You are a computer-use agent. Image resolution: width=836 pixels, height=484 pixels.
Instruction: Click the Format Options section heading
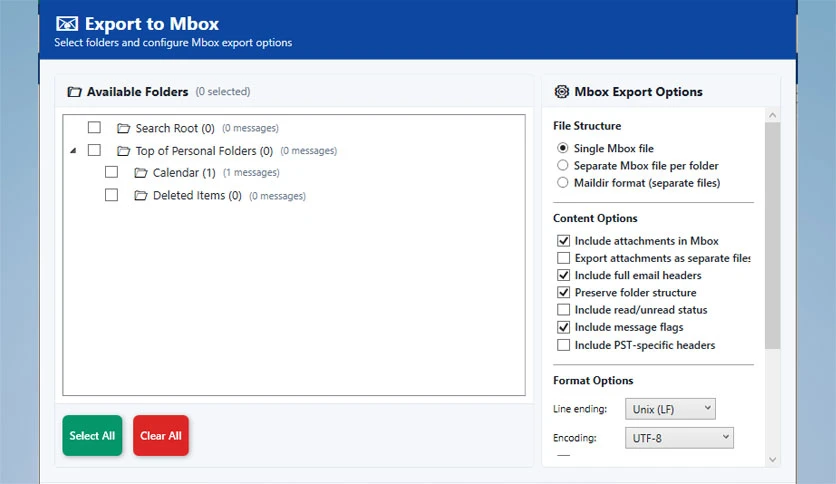(593, 381)
